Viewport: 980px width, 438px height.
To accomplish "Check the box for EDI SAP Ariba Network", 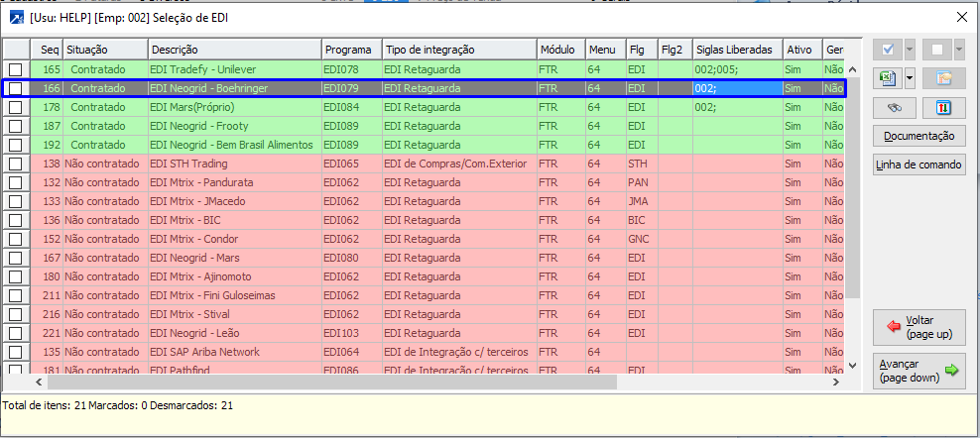I will 16,352.
